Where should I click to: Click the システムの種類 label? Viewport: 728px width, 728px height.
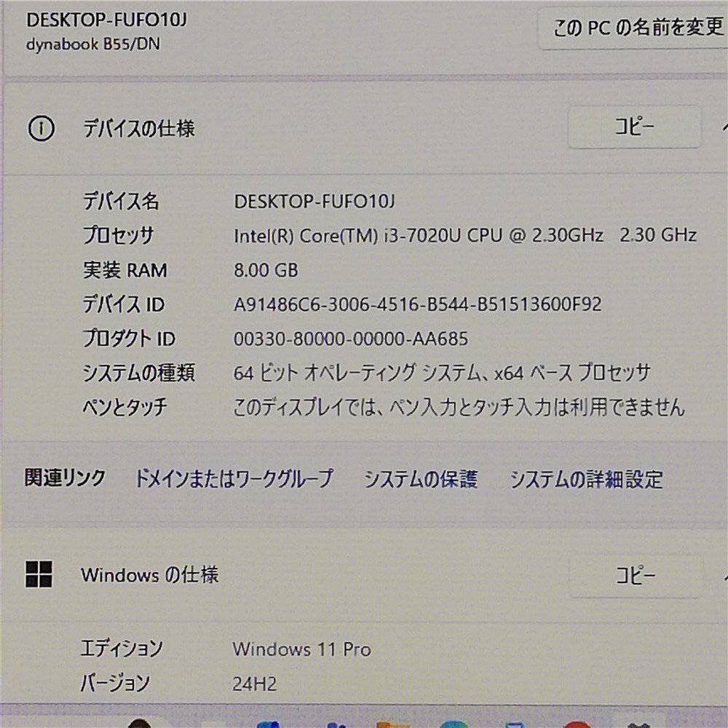139,373
